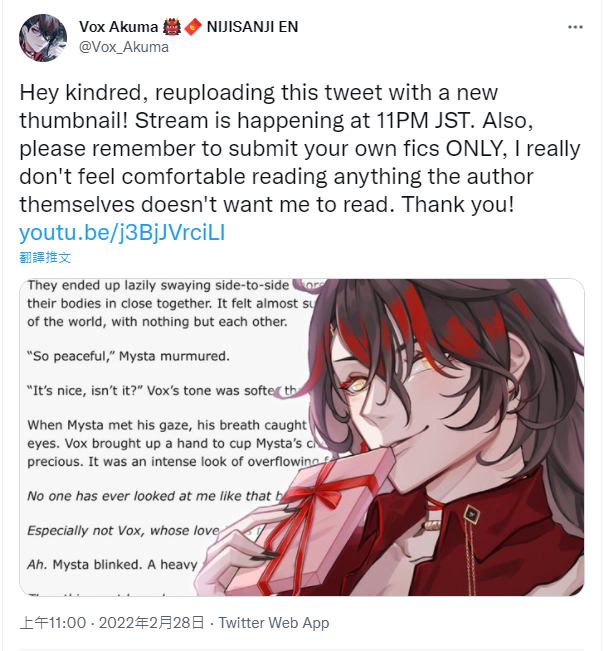
Task: Click the NIJISANJI EN label in name
Action: 252,27
